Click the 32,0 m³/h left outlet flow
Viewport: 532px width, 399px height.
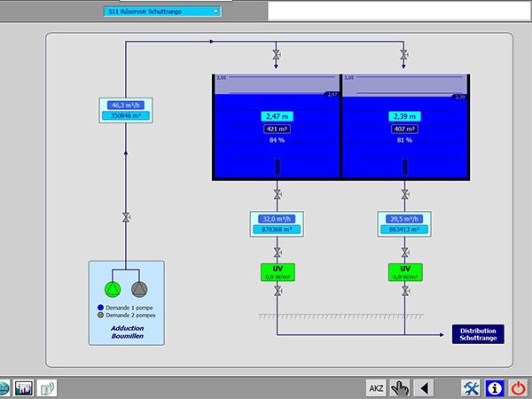click(277, 219)
